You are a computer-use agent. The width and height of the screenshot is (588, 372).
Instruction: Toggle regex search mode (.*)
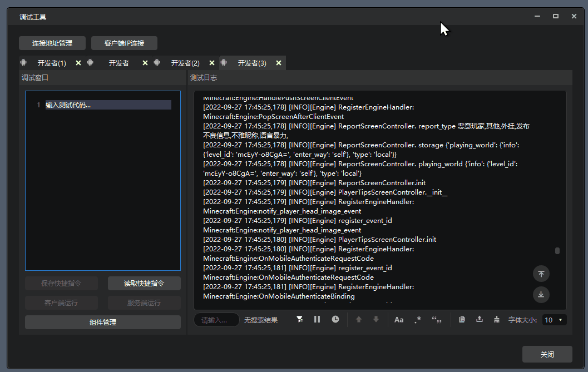click(x=418, y=320)
